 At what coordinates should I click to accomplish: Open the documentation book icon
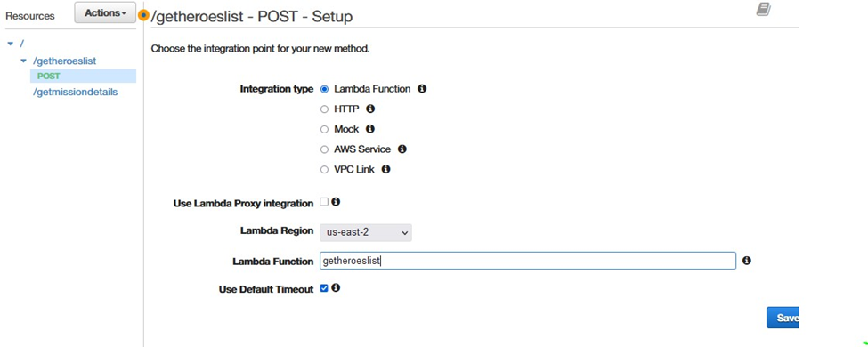coord(764,10)
